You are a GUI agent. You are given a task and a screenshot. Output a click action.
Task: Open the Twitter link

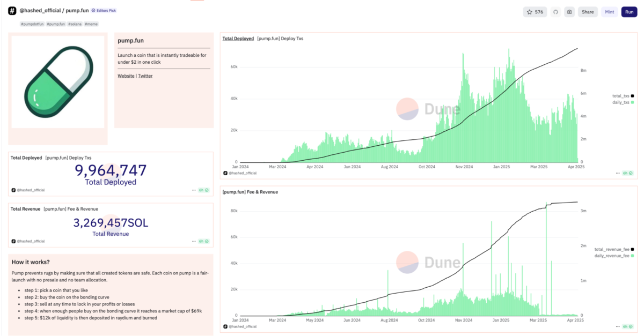coord(145,76)
